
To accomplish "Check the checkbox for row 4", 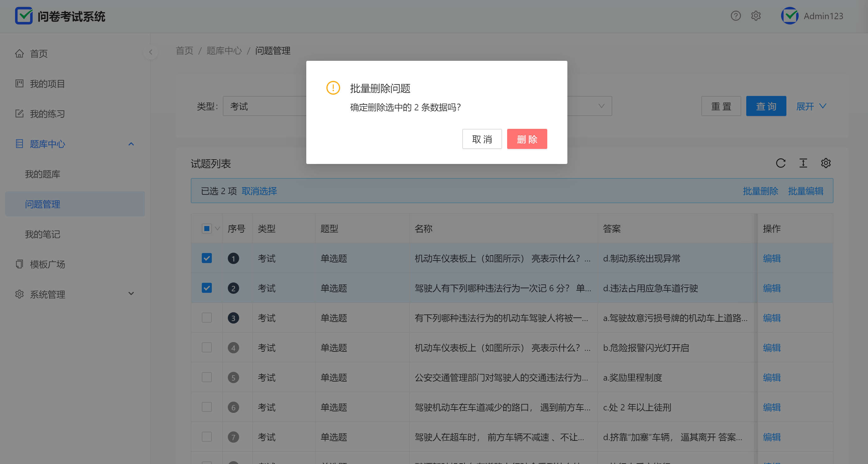I will coord(206,347).
